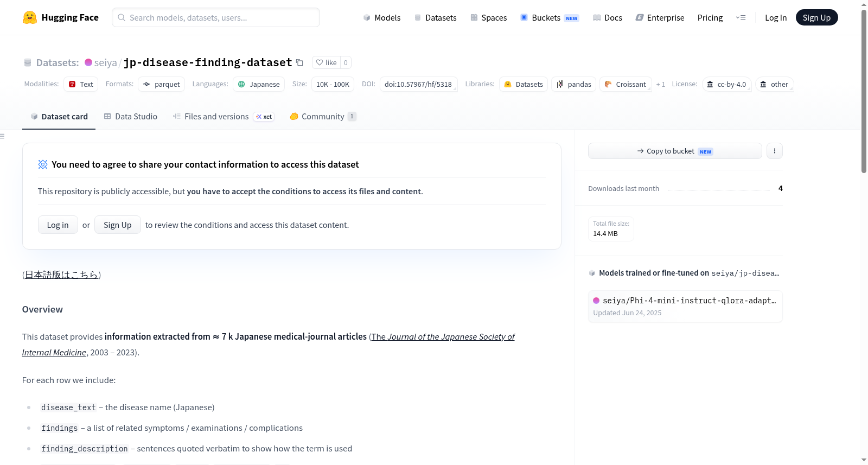868x465 pixels.
Task: Click the Downloads last month value 4
Action: 781,188
